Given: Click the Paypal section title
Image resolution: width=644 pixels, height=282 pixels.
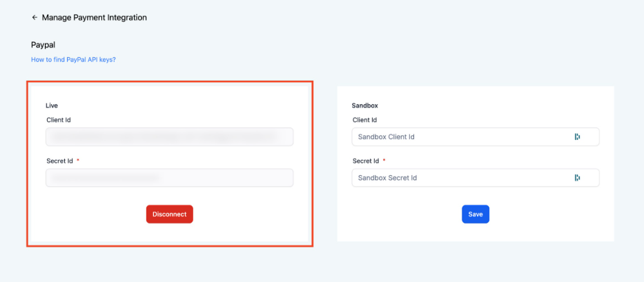Looking at the screenshot, I should pyautogui.click(x=43, y=44).
